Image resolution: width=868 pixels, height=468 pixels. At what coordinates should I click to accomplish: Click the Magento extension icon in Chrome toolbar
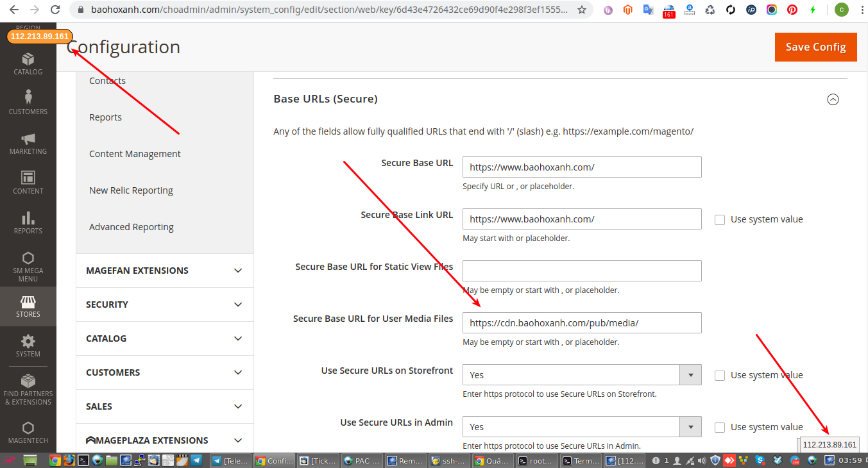(x=628, y=10)
